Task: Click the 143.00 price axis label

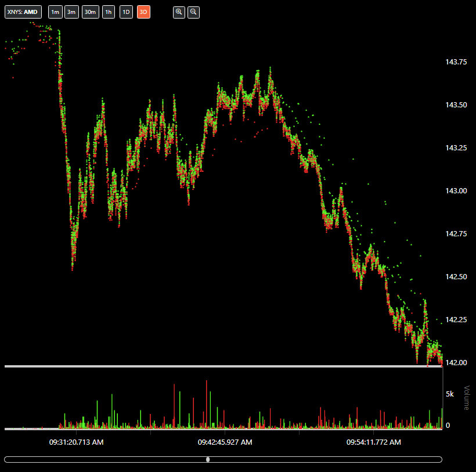Action: [x=456, y=191]
